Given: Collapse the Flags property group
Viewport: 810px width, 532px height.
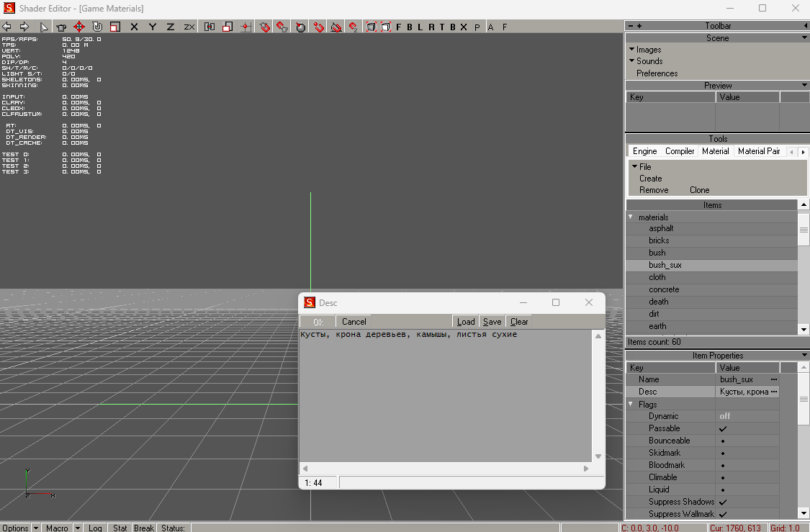Looking at the screenshot, I should 631,404.
